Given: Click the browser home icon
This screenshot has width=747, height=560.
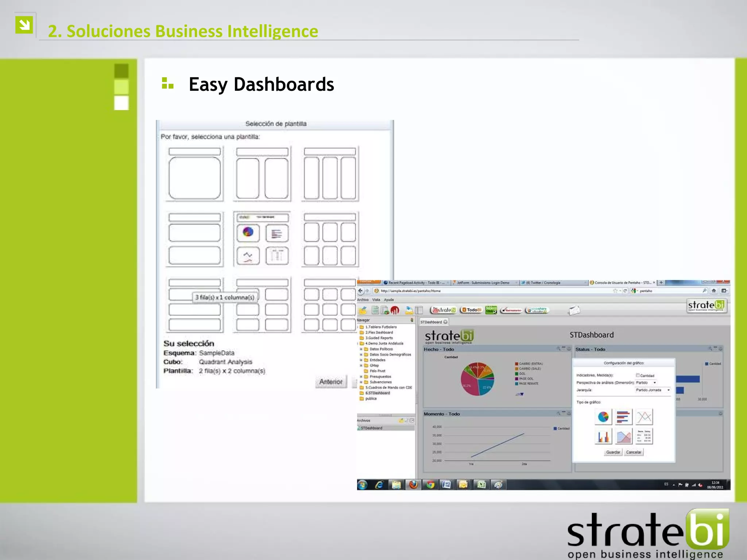Looking at the screenshot, I should (714, 291).
